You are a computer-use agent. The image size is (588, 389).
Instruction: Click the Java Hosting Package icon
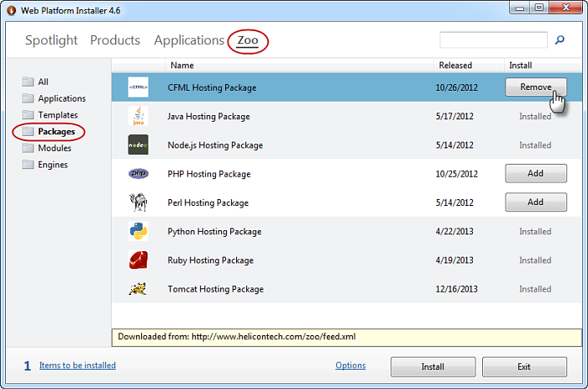(x=139, y=117)
